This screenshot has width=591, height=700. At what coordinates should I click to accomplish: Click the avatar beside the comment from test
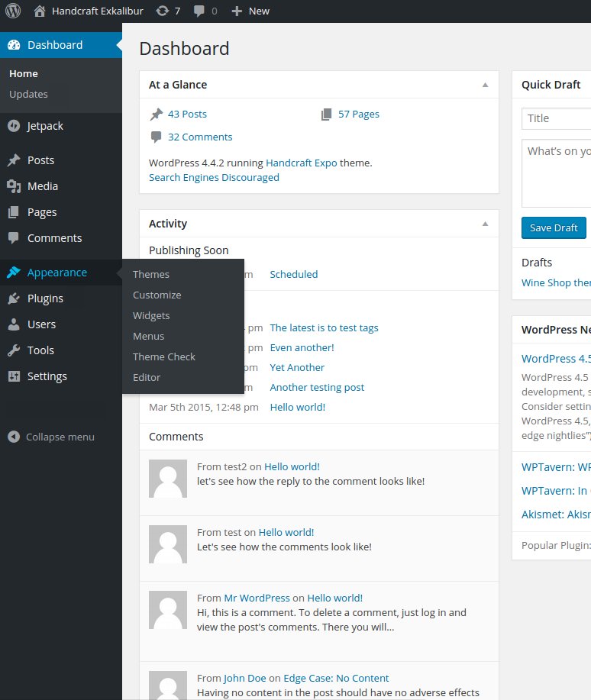[168, 544]
